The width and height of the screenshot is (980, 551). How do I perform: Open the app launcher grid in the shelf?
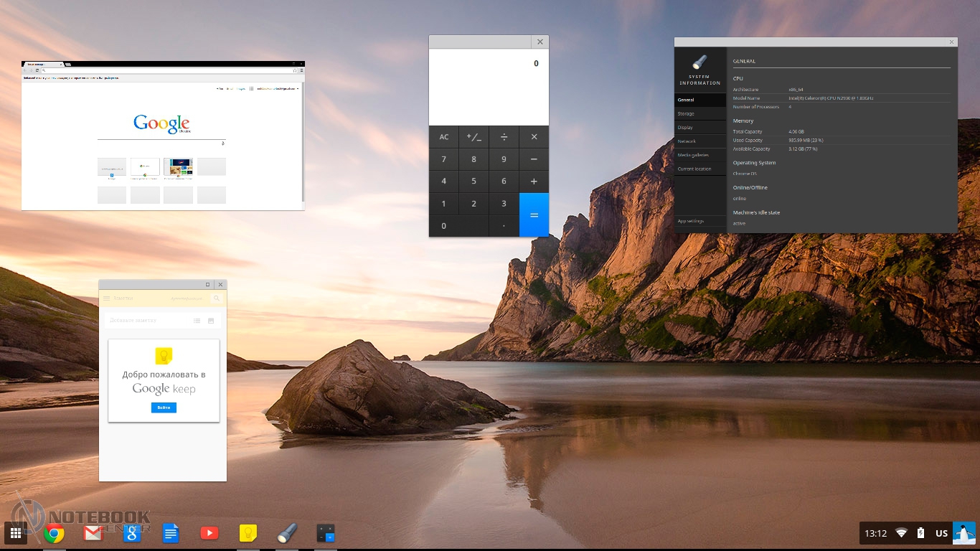coord(16,533)
